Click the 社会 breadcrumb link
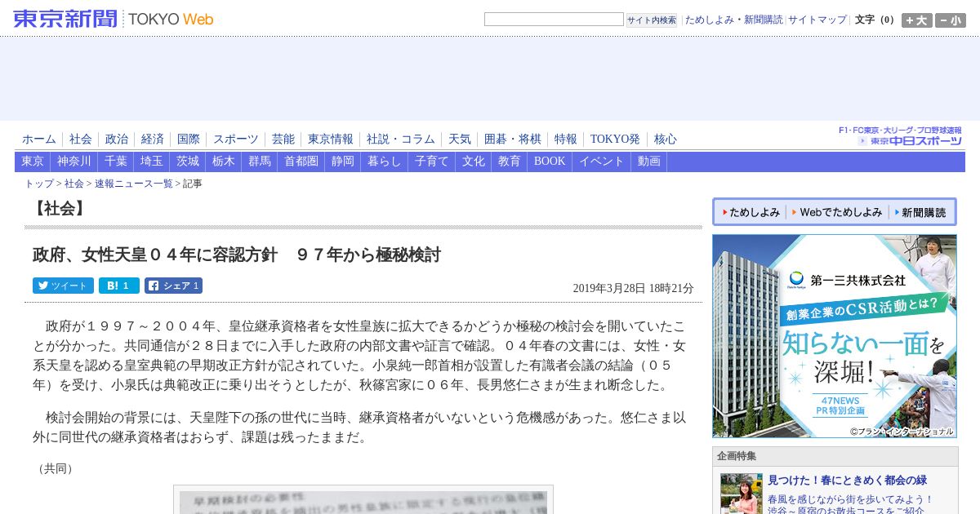The width and height of the screenshot is (980, 514). (x=74, y=184)
